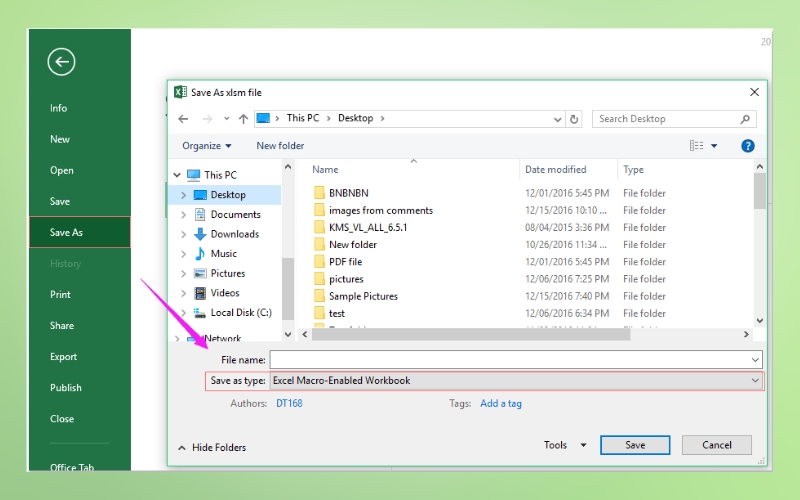Image resolution: width=800 pixels, height=500 pixels.
Task: Click the file list scroll-down arrow
Action: (x=760, y=320)
